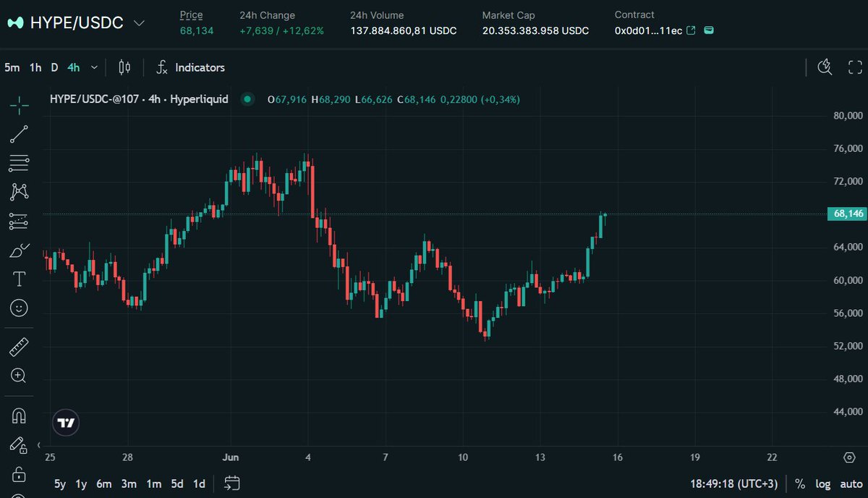Viewport: 868px width, 498px height.
Task: Click the Hyperliquid logo beside HYPE/USDC
Action: point(15,23)
